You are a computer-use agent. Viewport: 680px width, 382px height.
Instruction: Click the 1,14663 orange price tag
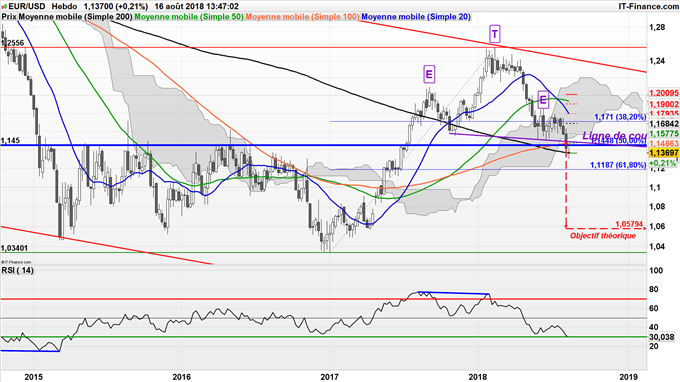(x=664, y=144)
